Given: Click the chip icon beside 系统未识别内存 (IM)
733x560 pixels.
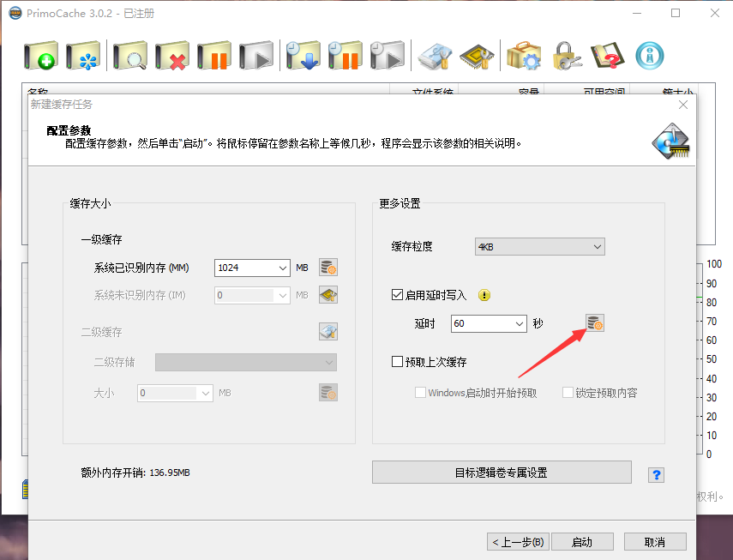Looking at the screenshot, I should pyautogui.click(x=328, y=295).
